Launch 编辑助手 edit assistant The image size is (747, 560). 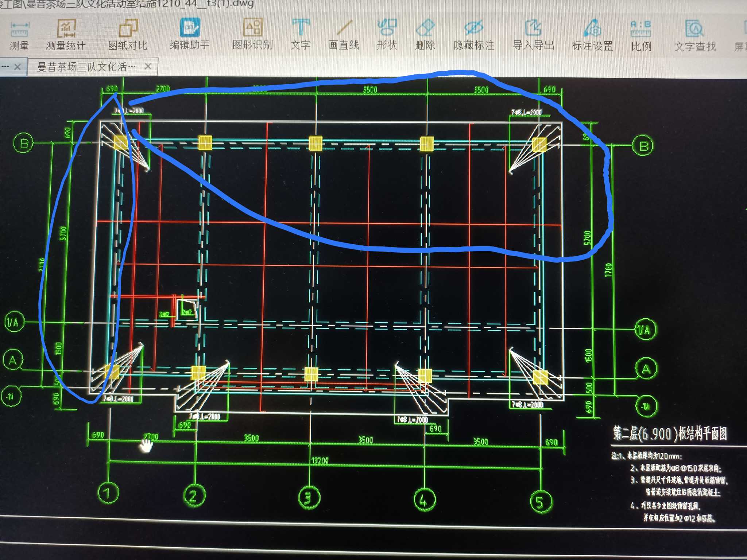click(190, 34)
